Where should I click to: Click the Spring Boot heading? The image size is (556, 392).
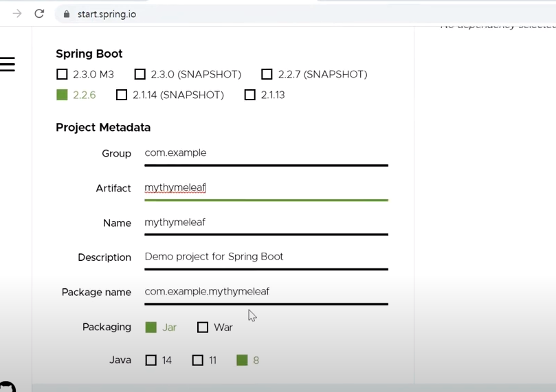point(89,54)
